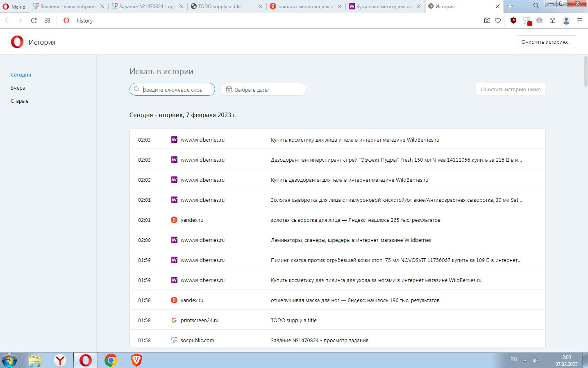Open the uBlock shield extension icon
588x368 pixels.
(x=513, y=20)
